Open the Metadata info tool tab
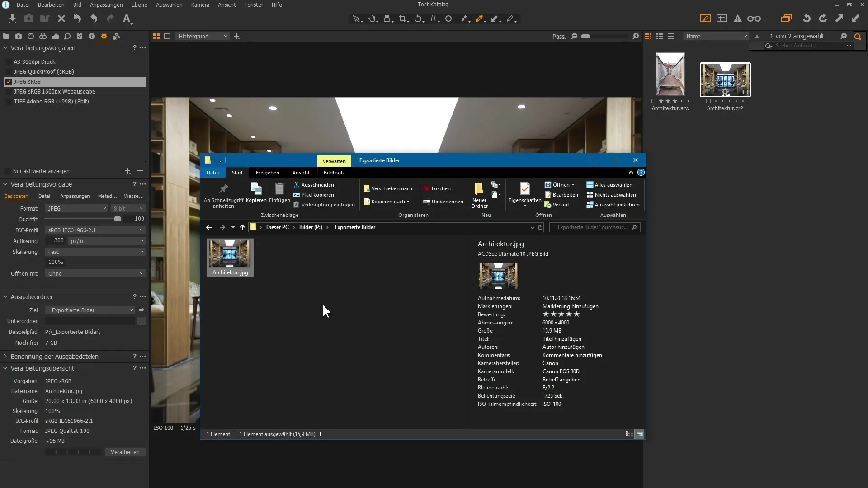Screen dimensions: 868x488 click(x=92, y=36)
